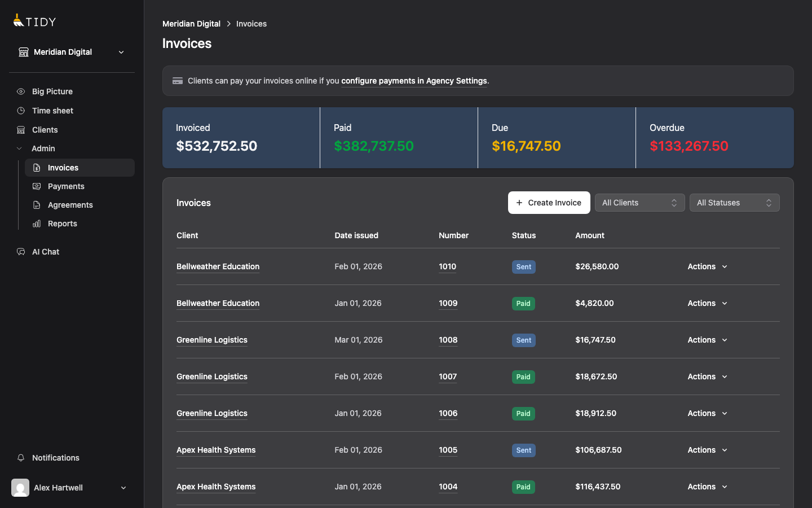The width and height of the screenshot is (812, 508).
Task: Click the Notifications bell icon
Action: 21,458
